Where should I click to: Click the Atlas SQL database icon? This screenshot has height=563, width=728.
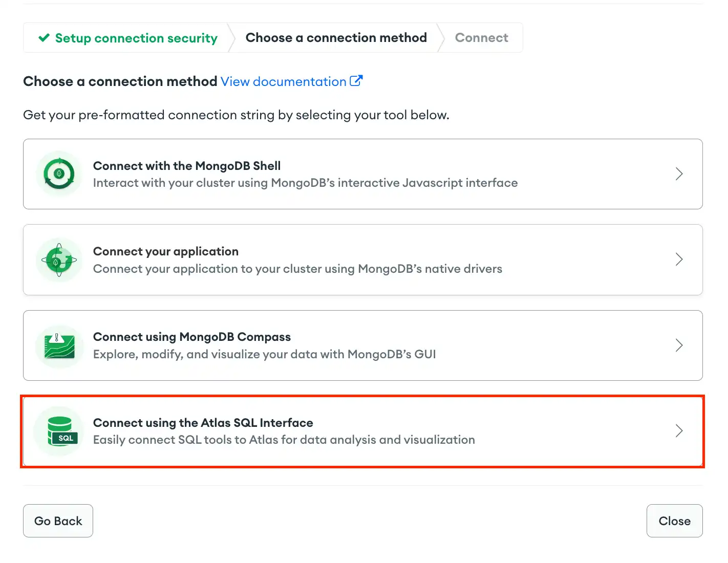pos(58,431)
